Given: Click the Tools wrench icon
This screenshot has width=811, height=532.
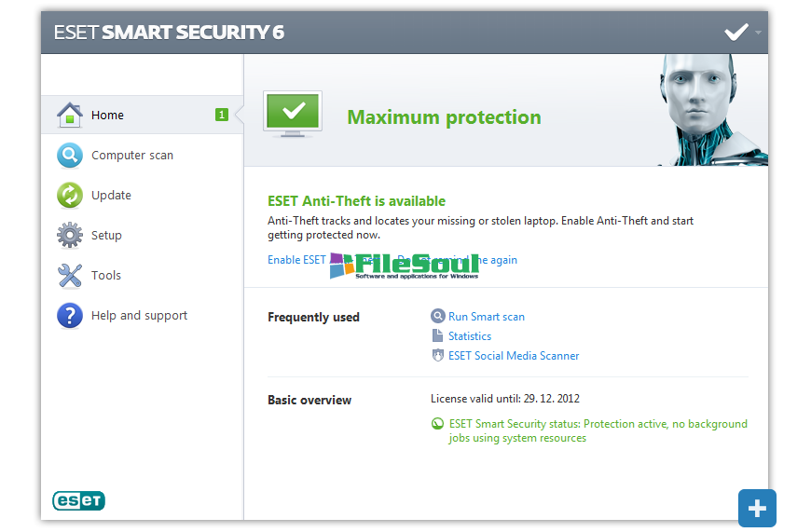Looking at the screenshot, I should point(70,276).
